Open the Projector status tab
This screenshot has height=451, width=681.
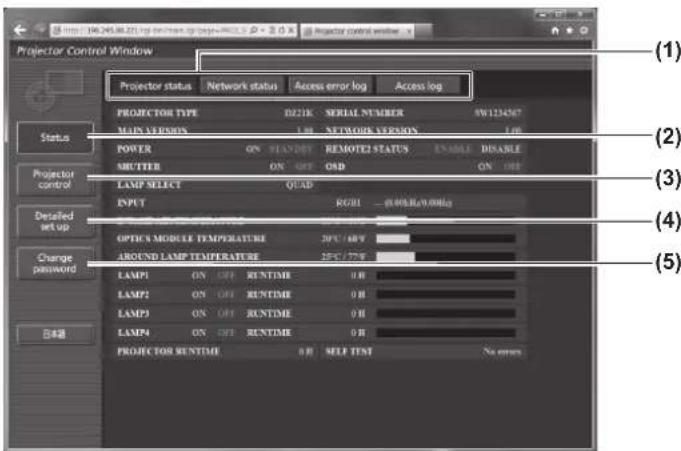pyautogui.click(x=155, y=86)
